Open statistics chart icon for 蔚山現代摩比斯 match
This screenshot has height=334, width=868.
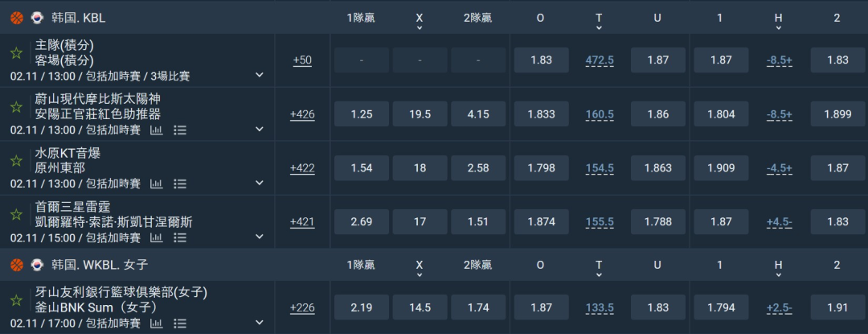coord(156,130)
